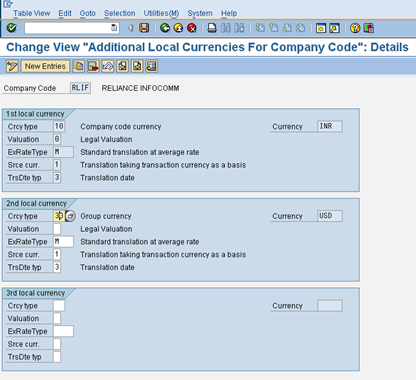This screenshot has width=416, height=380.
Task: Click the Company code currency description text
Action: coord(121,127)
